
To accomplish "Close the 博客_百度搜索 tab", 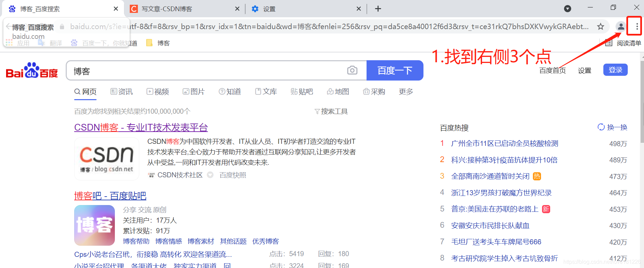I will click(116, 9).
